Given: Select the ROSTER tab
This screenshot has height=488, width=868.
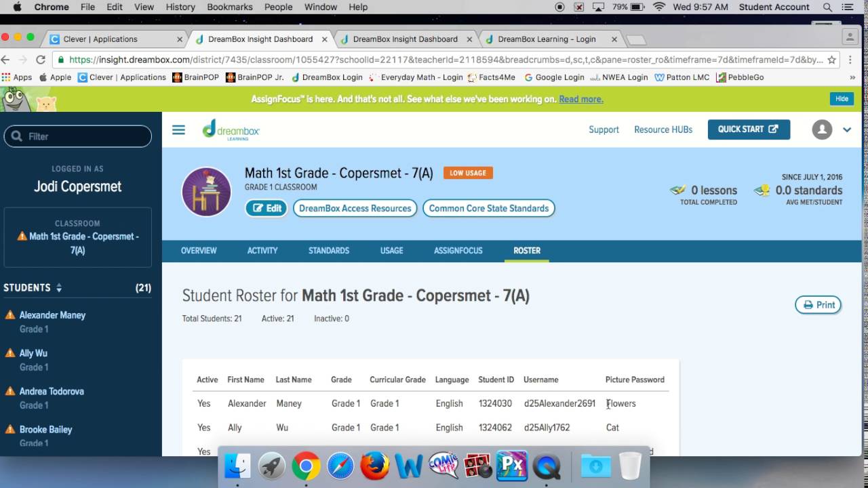Looking at the screenshot, I should 527,251.
